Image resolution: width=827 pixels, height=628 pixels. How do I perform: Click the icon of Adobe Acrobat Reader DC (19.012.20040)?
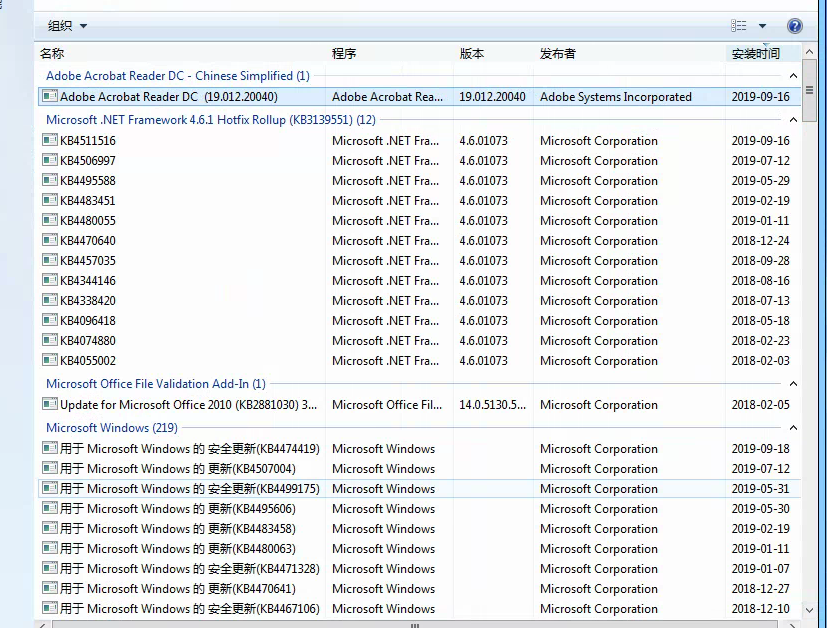[x=50, y=96]
